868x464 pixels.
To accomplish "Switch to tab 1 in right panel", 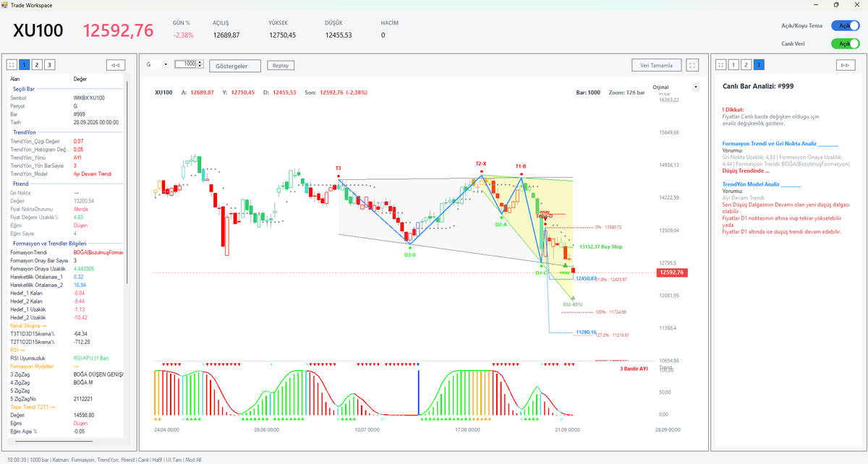I will [x=733, y=65].
